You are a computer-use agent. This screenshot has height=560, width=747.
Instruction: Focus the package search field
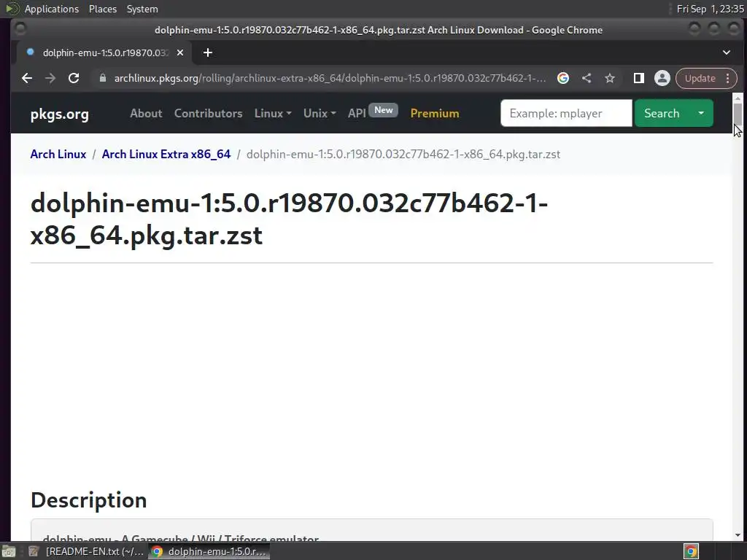[566, 113]
